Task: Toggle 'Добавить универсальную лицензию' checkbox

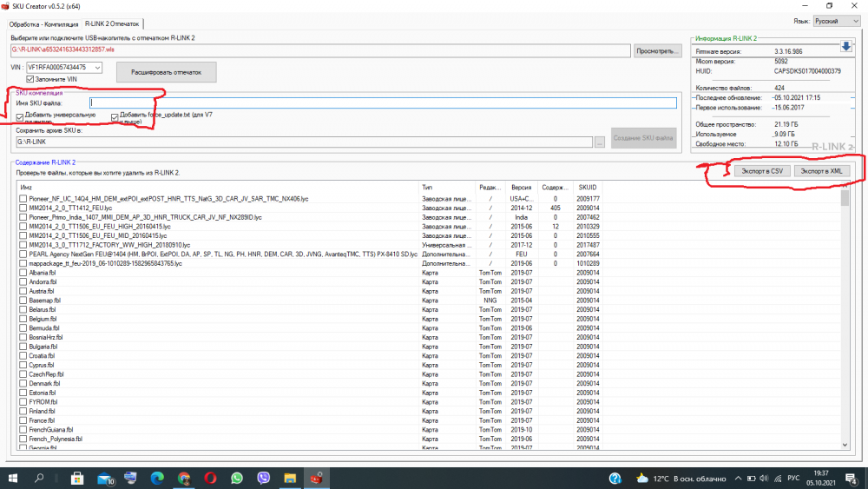Action: [x=20, y=117]
